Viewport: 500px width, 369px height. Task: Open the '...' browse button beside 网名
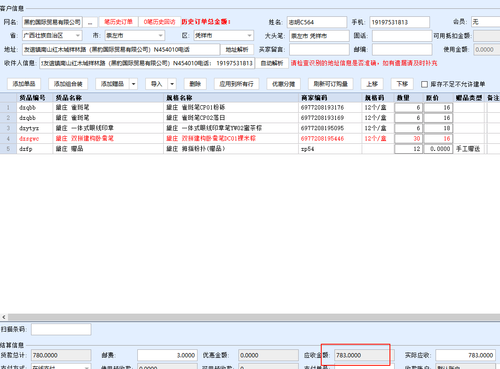click(x=90, y=22)
